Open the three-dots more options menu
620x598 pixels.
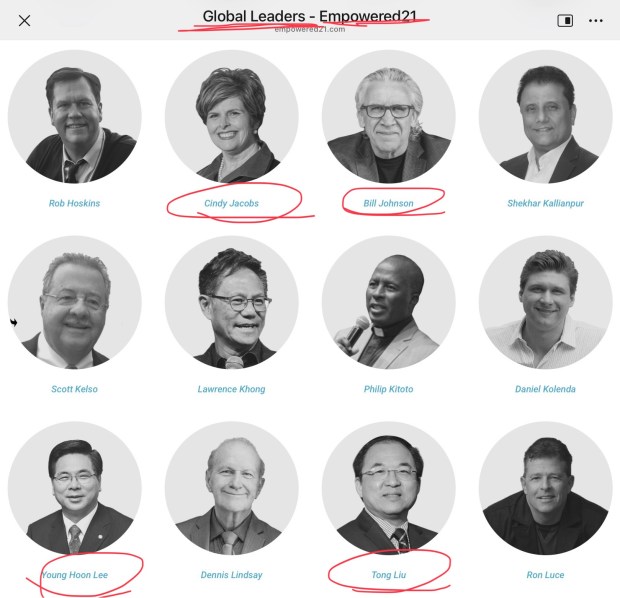596,21
